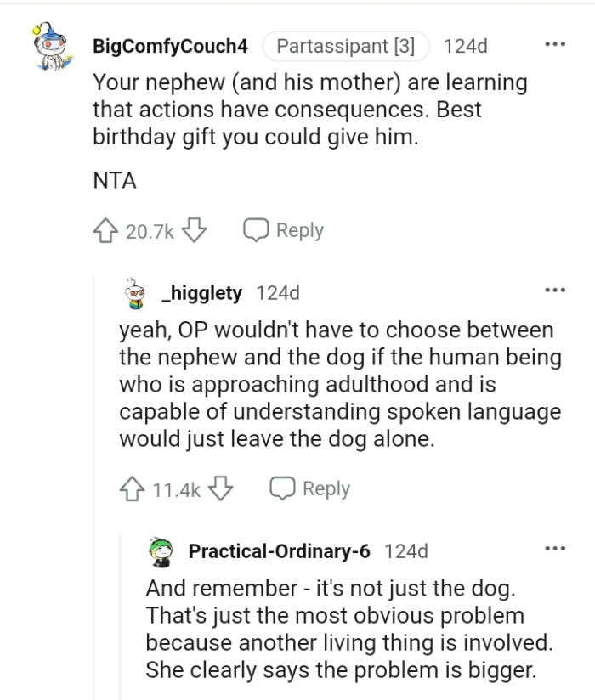Screen dimensions: 595x700
Task: Open the overflow menu on _higglety's reply
Action: pos(556,290)
